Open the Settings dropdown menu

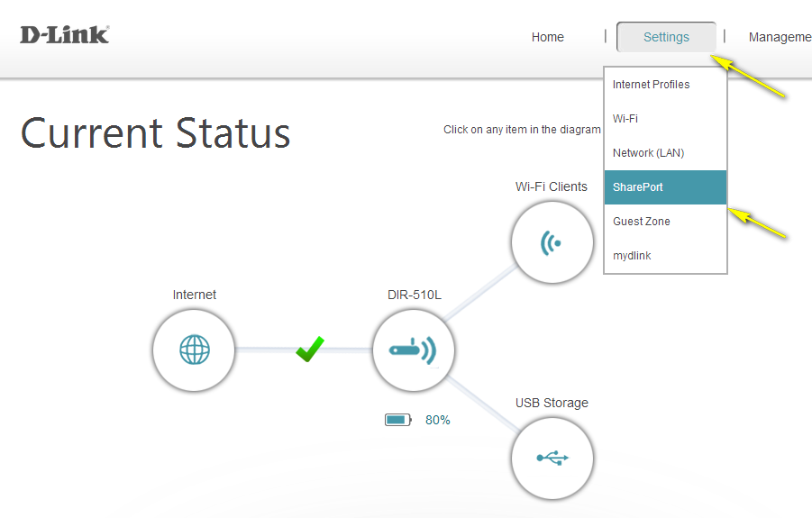[x=666, y=37]
